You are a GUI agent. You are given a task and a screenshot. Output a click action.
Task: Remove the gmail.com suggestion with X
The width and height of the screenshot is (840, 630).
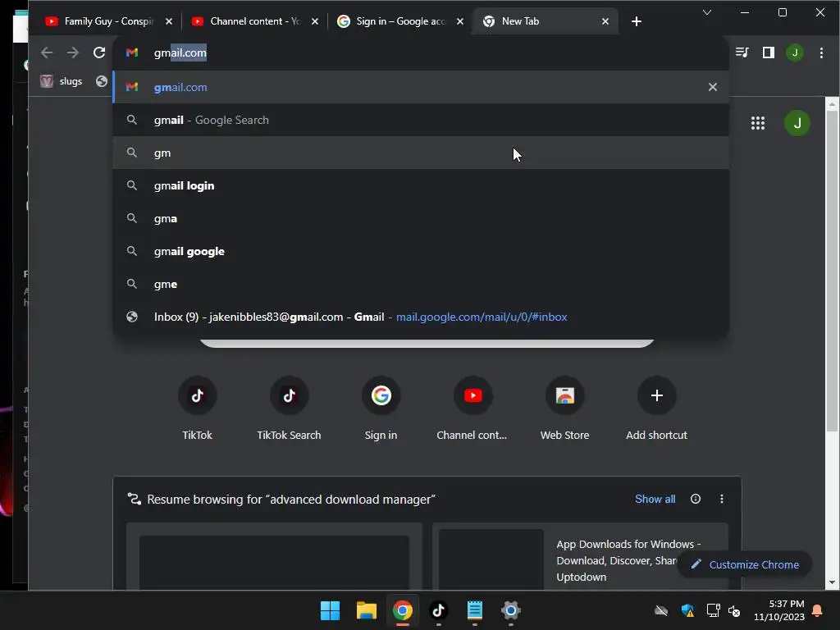(713, 87)
